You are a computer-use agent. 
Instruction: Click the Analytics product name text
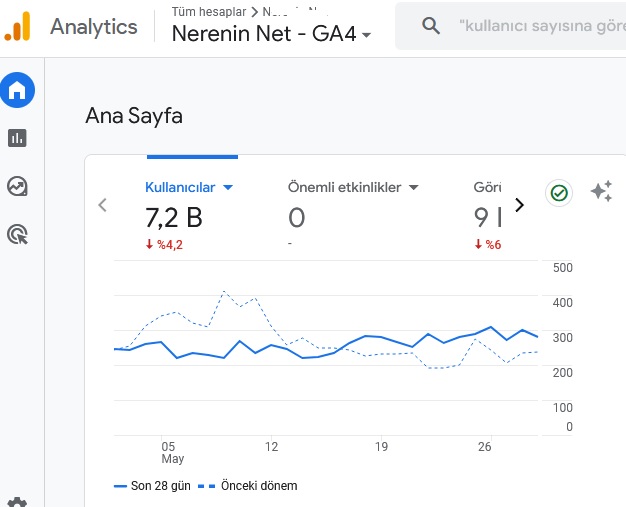tap(94, 27)
